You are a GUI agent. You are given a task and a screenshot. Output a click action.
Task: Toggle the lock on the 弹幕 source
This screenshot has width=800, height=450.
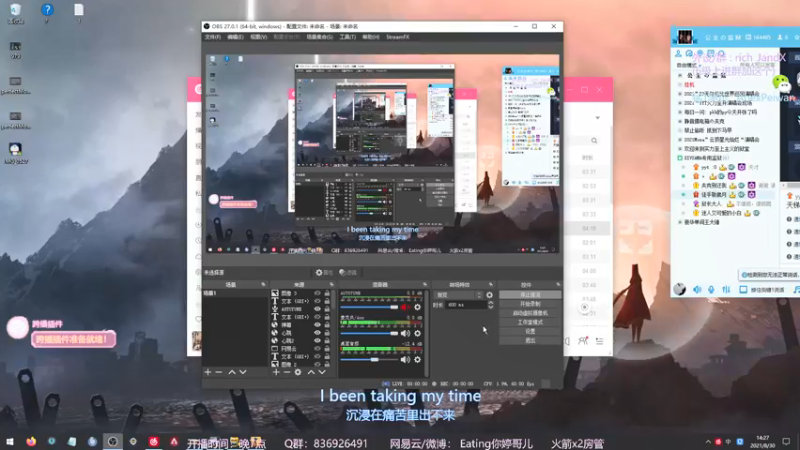pos(327,325)
